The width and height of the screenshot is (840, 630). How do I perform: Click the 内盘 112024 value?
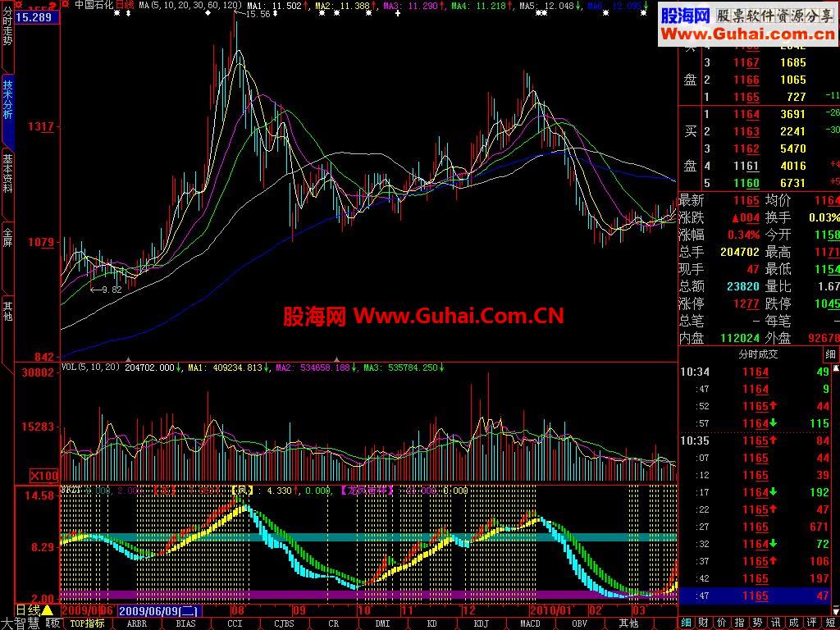tap(740, 338)
